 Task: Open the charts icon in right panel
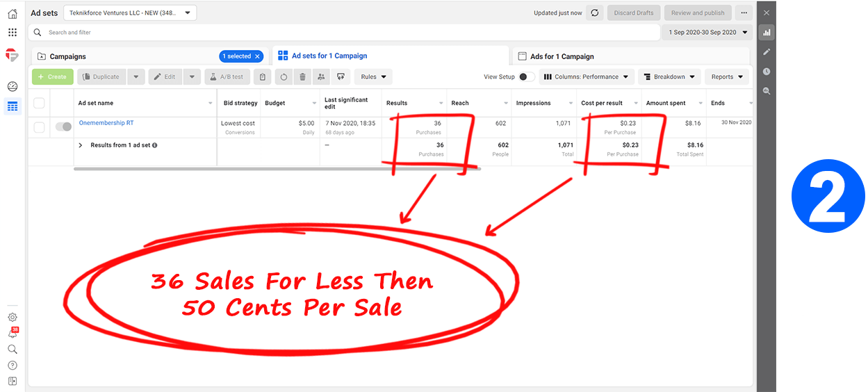pyautogui.click(x=767, y=32)
